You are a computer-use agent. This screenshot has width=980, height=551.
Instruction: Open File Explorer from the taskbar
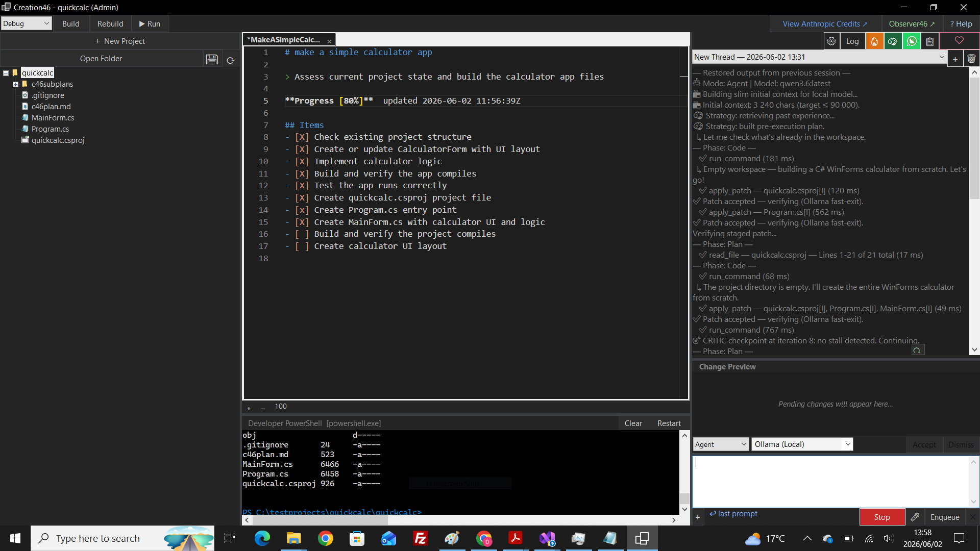[293, 538]
